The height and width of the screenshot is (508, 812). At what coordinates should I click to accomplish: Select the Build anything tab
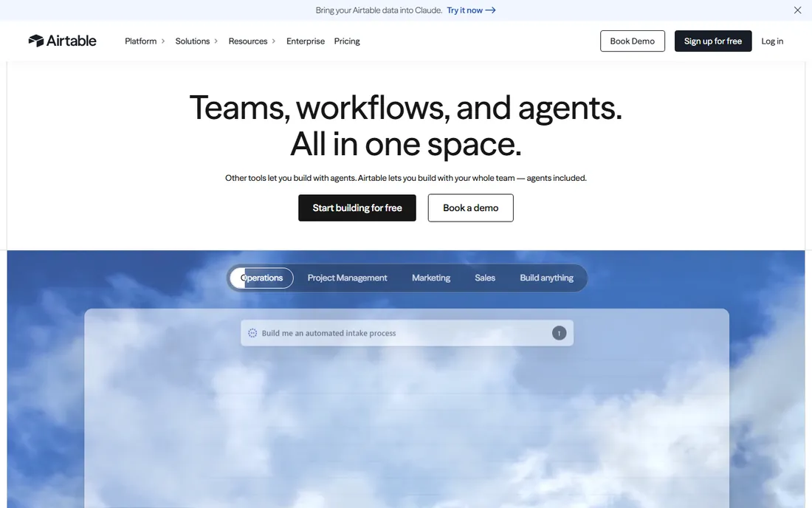point(546,278)
